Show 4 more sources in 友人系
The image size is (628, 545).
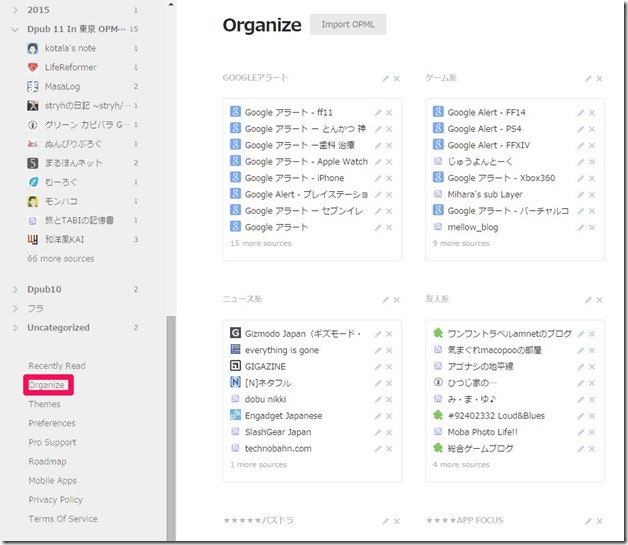pyautogui.click(x=461, y=465)
